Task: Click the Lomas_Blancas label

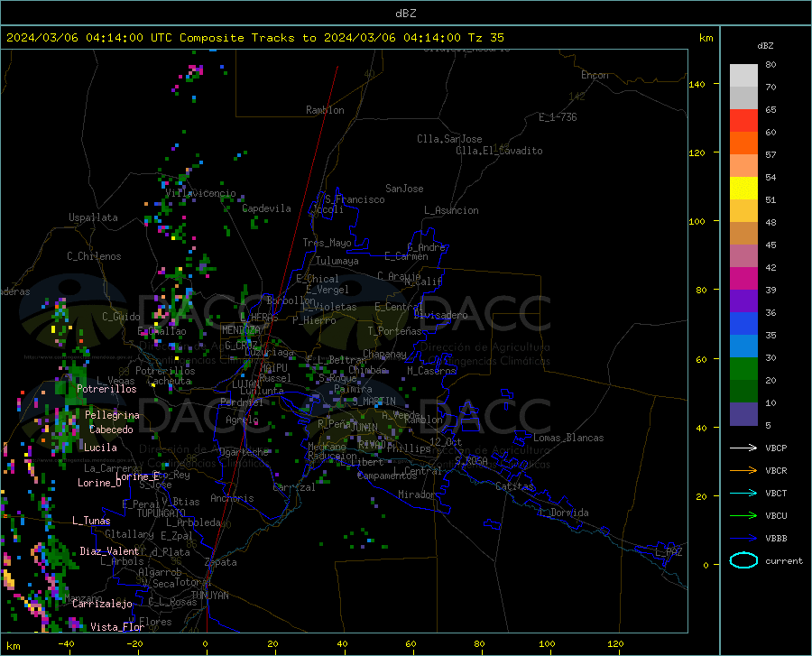Action: 568,438
